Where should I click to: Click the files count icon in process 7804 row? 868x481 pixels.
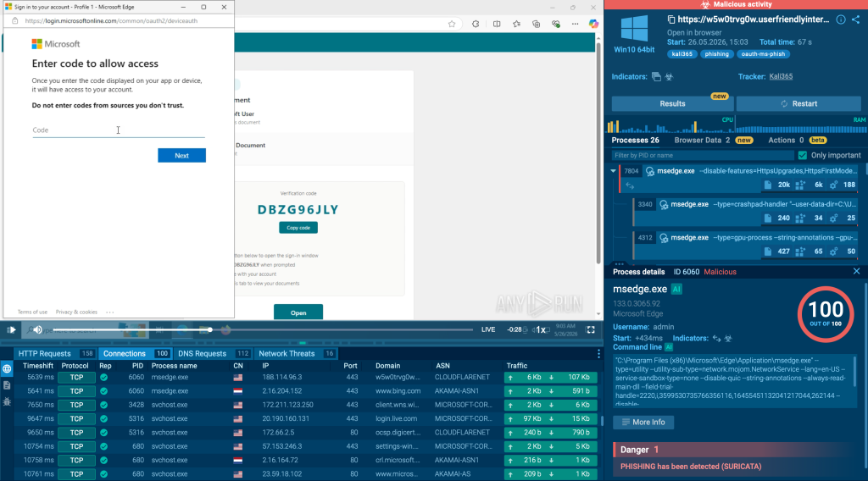(767, 185)
